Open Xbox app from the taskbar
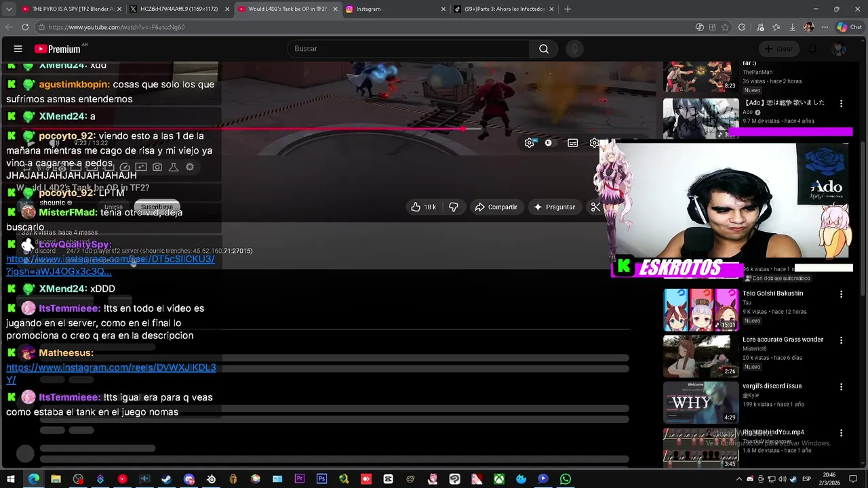 (x=498, y=479)
